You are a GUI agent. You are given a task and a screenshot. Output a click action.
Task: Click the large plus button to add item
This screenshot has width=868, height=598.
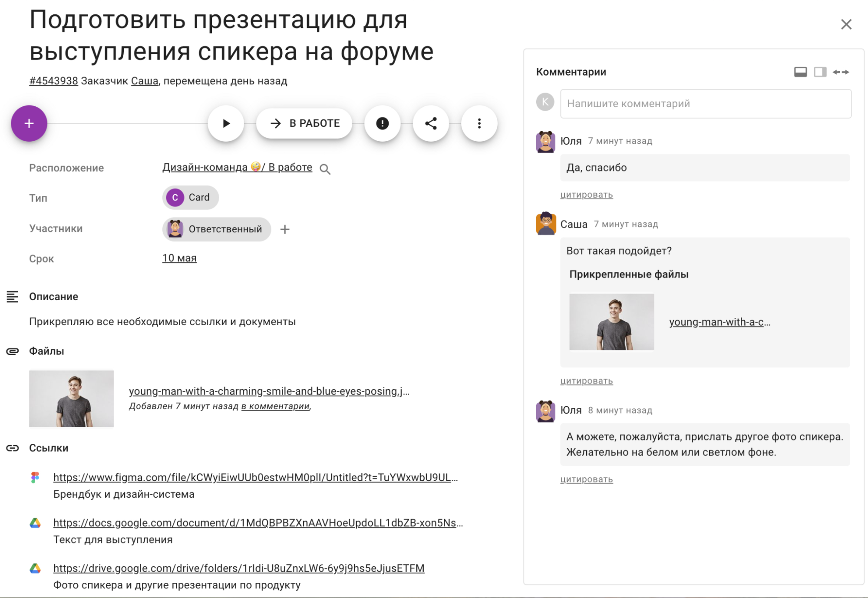29,124
